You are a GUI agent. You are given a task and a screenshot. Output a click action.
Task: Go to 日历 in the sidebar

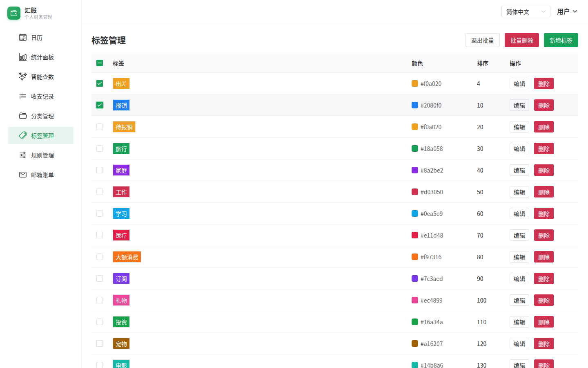41,38
